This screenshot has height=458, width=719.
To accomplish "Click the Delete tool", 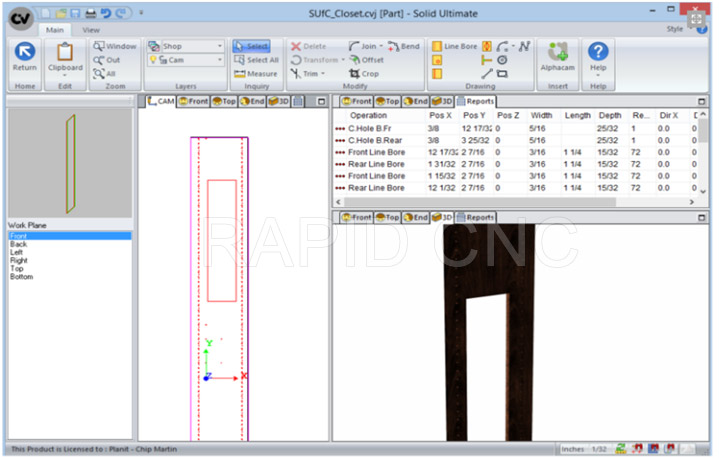I will click(x=309, y=46).
